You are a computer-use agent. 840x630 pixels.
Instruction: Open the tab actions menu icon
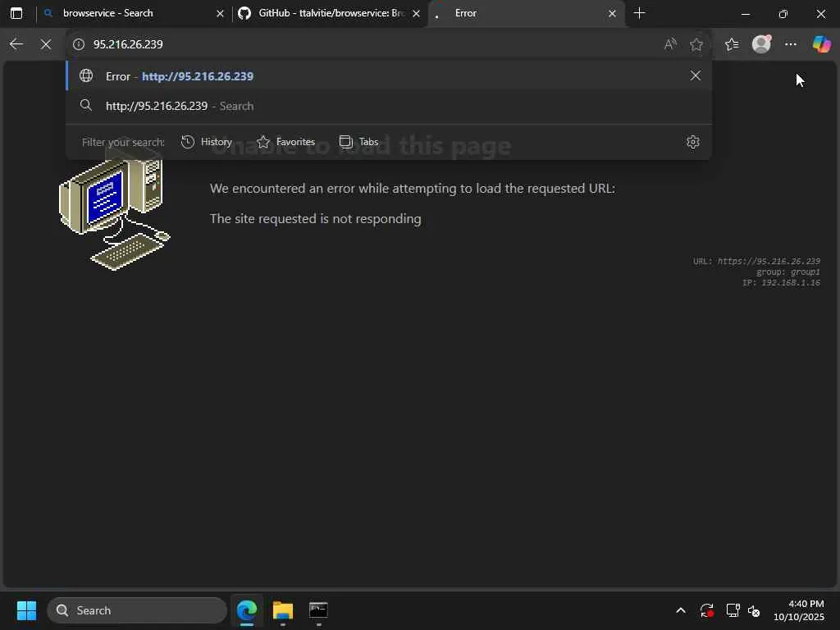(16, 13)
